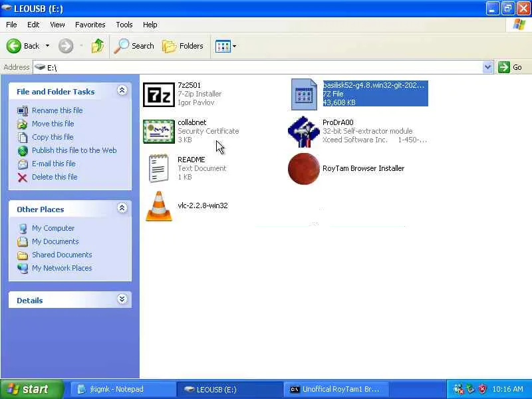Open the View menu

tap(57, 25)
